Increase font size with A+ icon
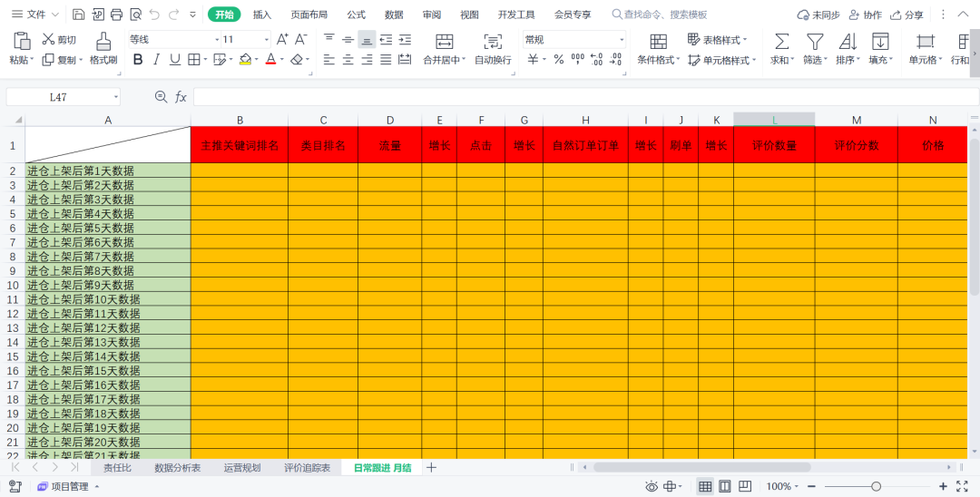 click(282, 39)
